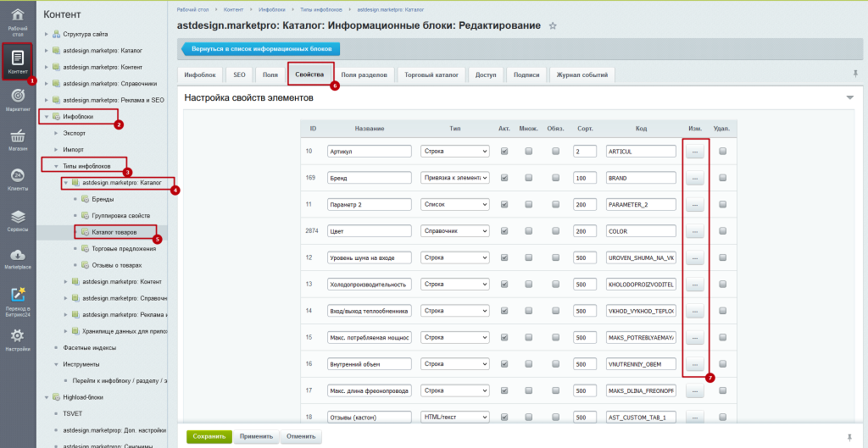868x448 pixels.
Task: Switch to the Поля разделов tab
Action: (364, 75)
